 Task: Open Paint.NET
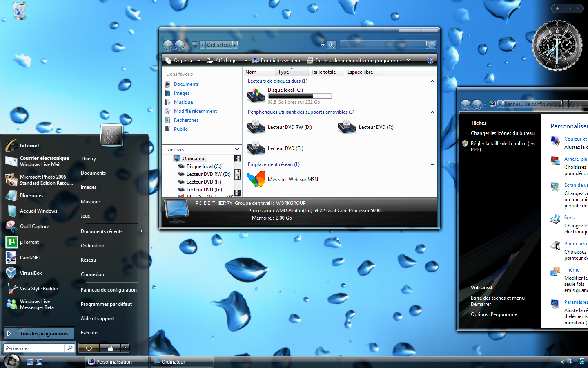pos(24,258)
